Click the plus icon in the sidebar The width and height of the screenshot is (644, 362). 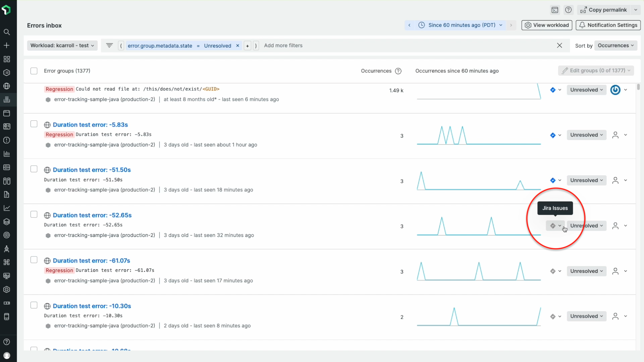[x=6, y=45]
